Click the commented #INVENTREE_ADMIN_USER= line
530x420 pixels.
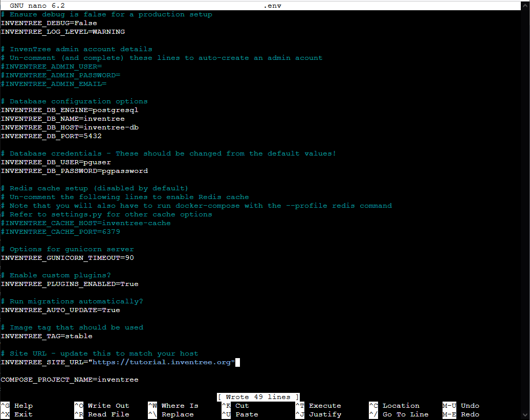coord(52,67)
